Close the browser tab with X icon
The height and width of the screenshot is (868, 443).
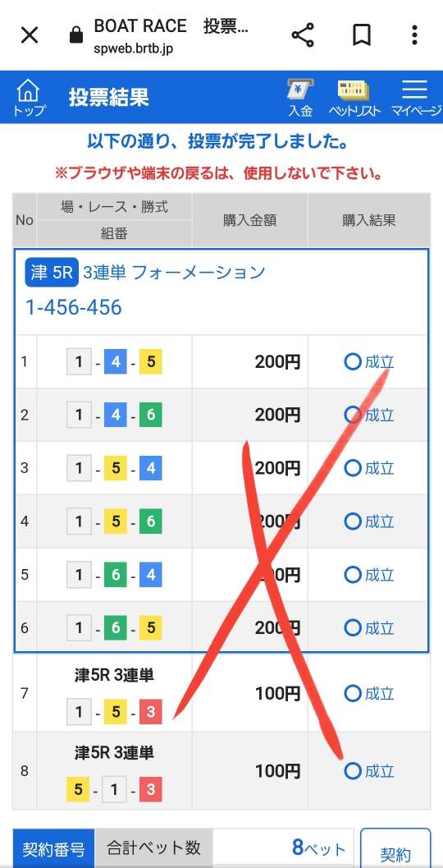point(30,35)
